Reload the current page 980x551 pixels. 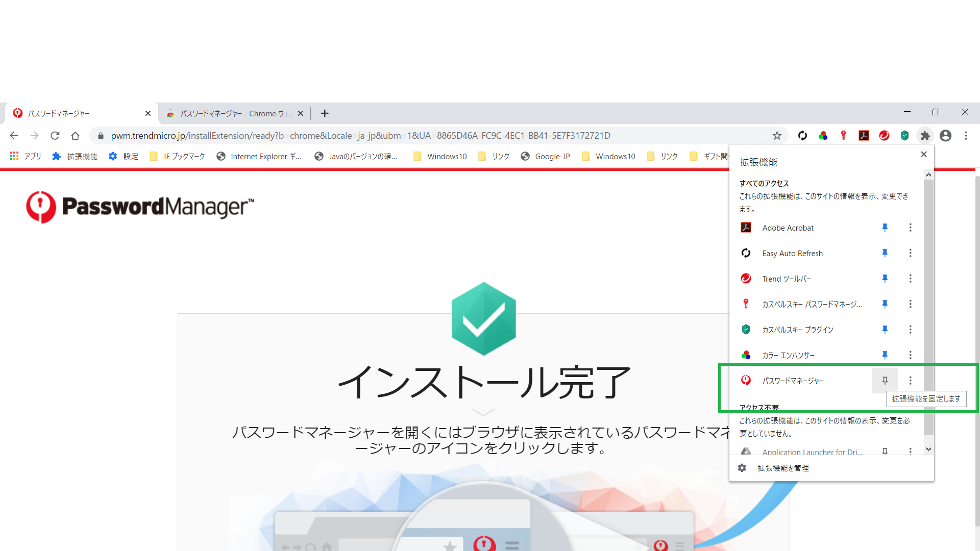click(x=55, y=136)
